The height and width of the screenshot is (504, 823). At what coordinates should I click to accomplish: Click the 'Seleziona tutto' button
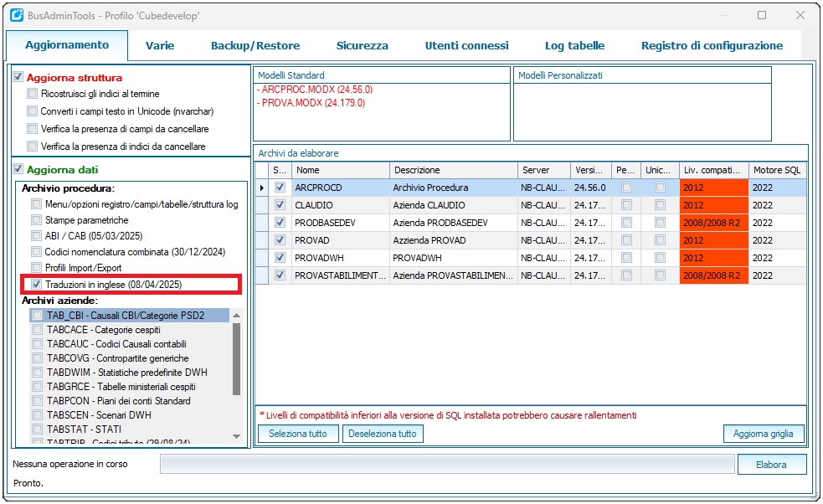click(297, 434)
